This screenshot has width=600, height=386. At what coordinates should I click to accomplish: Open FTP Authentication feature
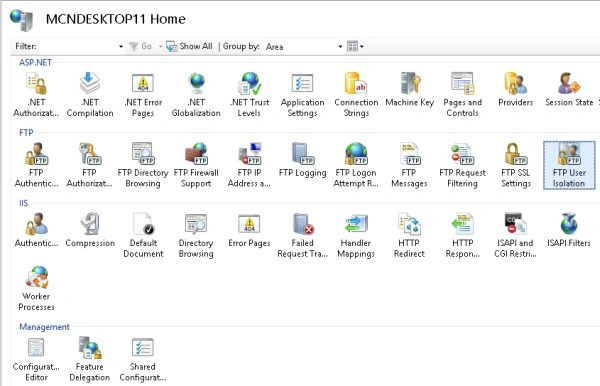tap(36, 165)
